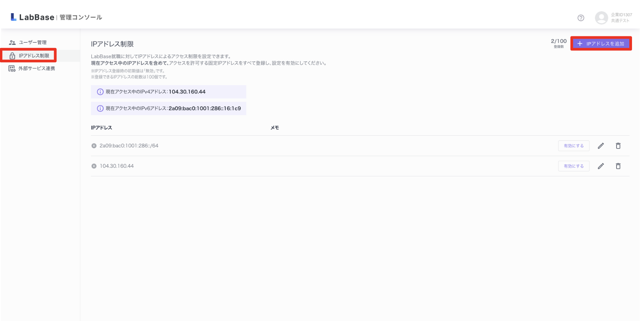This screenshot has height=321, width=644.
Task: Click the current IPv4 address 104.30.160.44 in the notice
Action: 187,92
